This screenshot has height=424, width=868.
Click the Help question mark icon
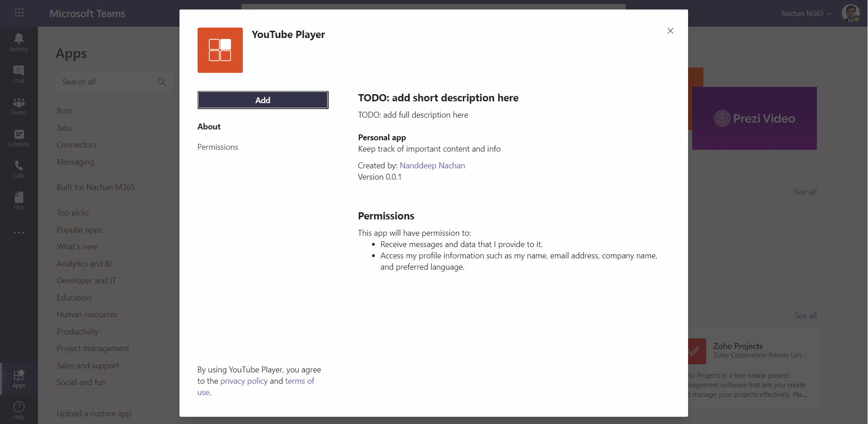tap(19, 410)
